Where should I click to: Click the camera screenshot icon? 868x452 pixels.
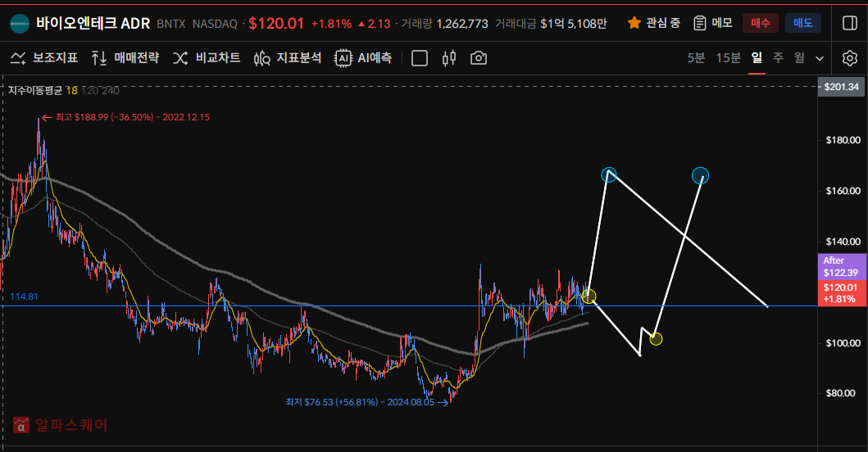479,58
